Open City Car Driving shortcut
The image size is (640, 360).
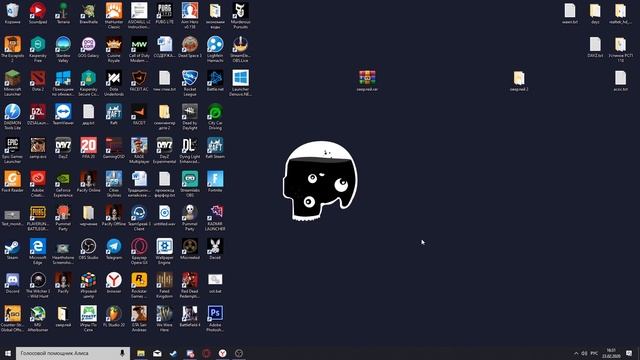215,117
